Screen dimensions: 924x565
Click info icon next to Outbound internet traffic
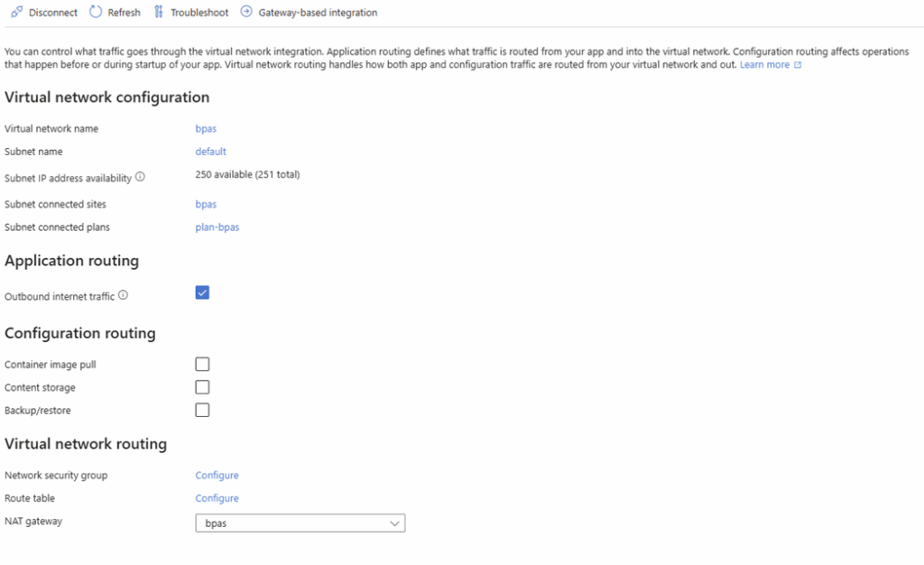(x=123, y=295)
